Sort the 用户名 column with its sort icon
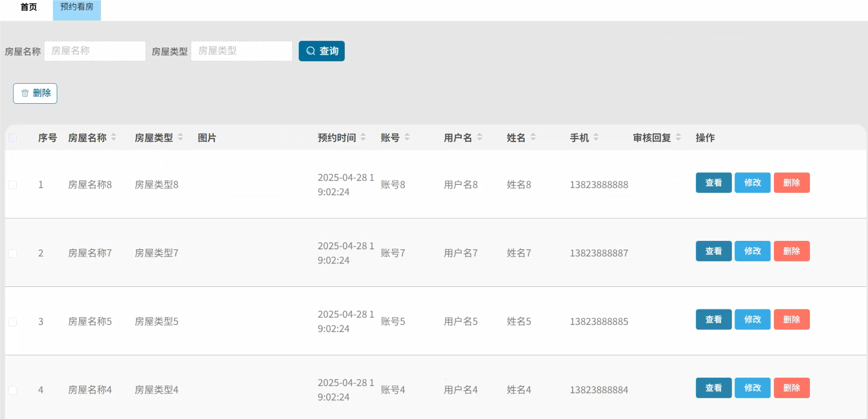This screenshot has width=868, height=419. (480, 137)
